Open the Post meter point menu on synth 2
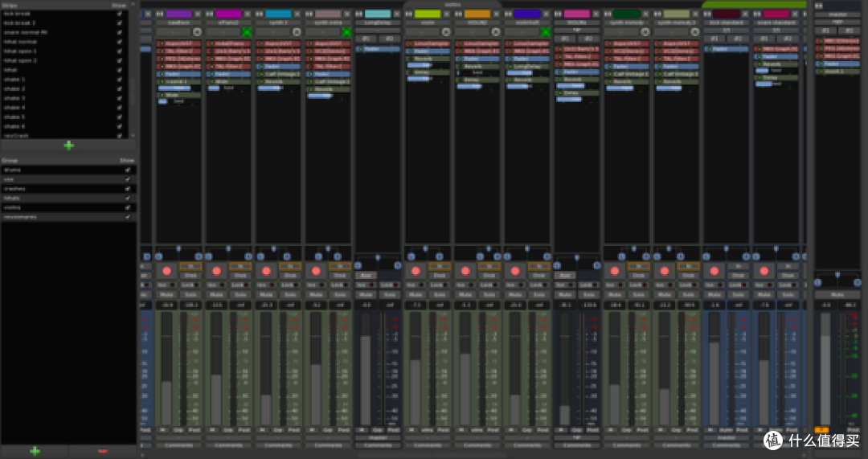868x459 pixels. coord(294,430)
